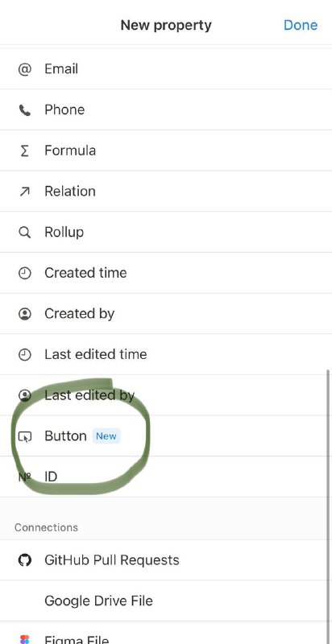Choose GitHub Pull Requests connection

(x=166, y=560)
